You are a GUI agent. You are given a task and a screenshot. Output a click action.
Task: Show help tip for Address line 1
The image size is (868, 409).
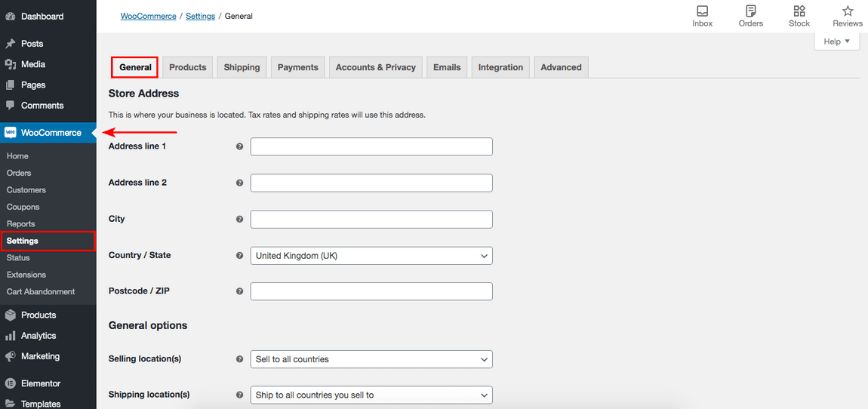(240, 146)
